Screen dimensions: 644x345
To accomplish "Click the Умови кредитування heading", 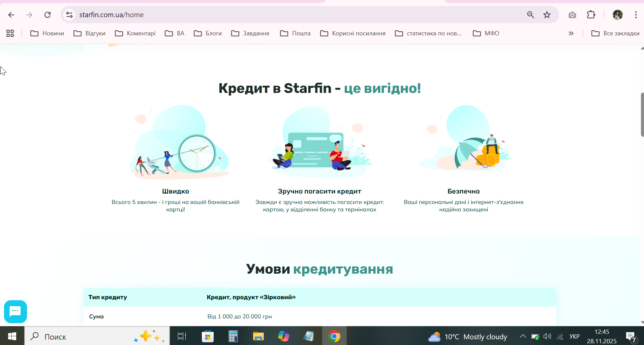I will tap(319, 269).
